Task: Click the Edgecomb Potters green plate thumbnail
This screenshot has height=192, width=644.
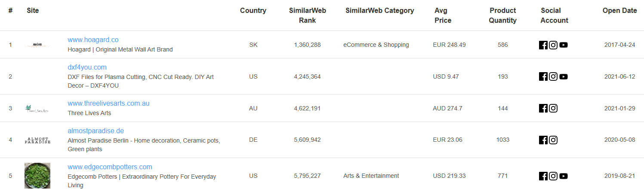Action: coord(37,175)
